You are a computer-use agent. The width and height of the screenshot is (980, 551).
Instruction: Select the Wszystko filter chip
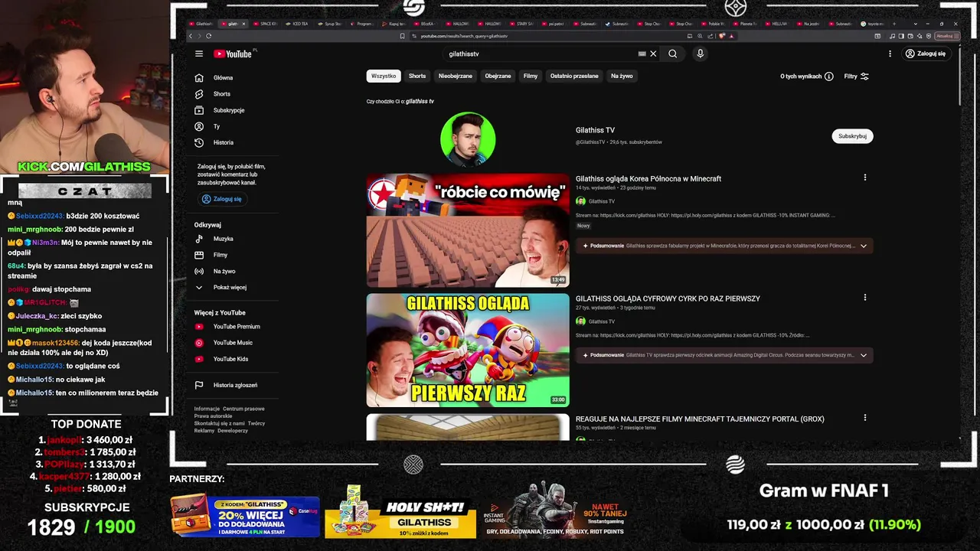tap(384, 76)
